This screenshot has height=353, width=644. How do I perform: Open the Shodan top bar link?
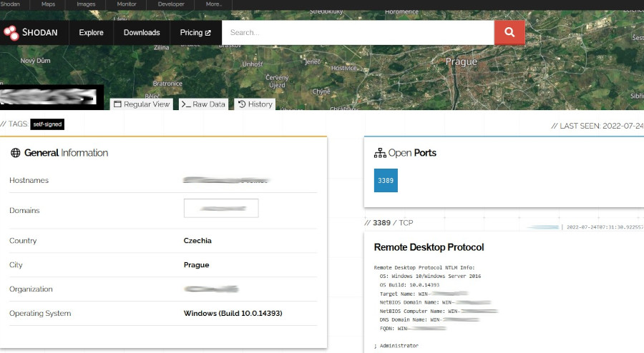(x=10, y=4)
